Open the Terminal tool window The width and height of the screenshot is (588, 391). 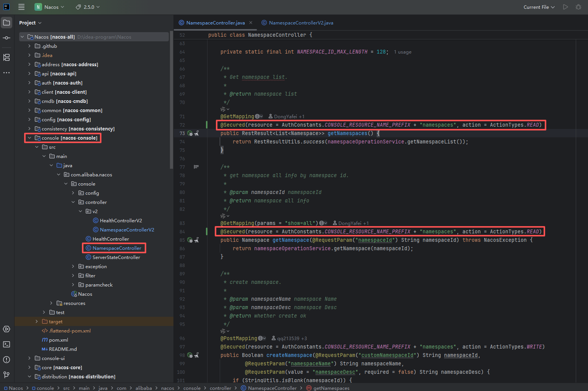[x=7, y=344]
